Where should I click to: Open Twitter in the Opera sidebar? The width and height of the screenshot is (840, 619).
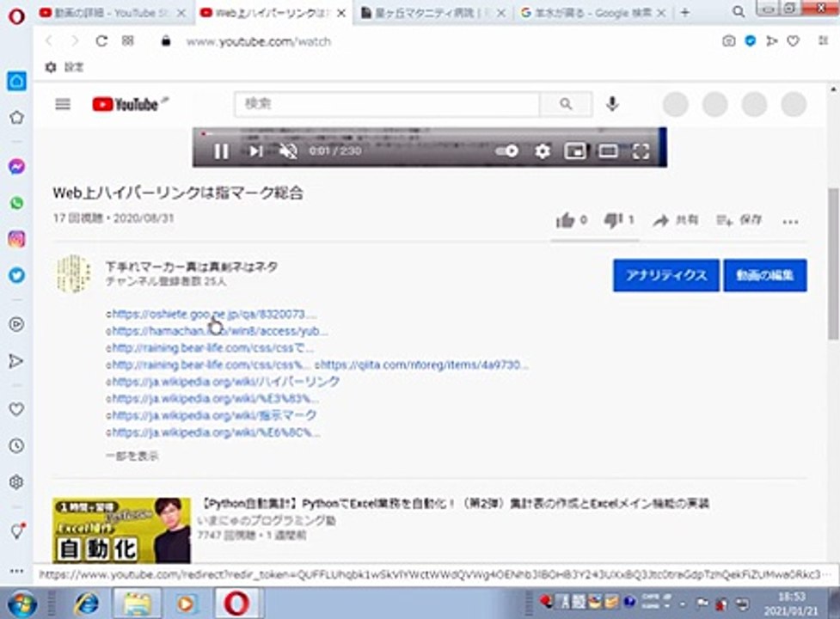tap(16, 275)
